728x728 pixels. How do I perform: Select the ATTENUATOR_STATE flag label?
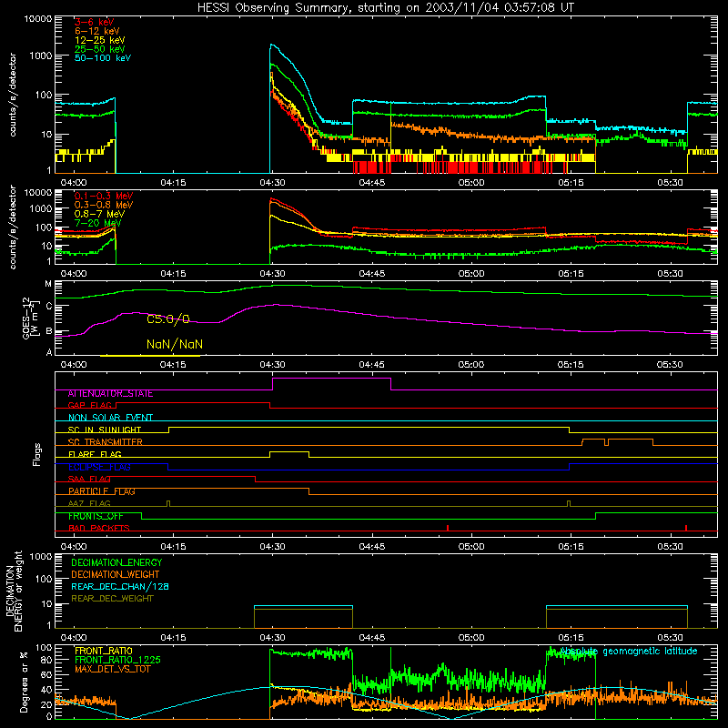point(110,394)
